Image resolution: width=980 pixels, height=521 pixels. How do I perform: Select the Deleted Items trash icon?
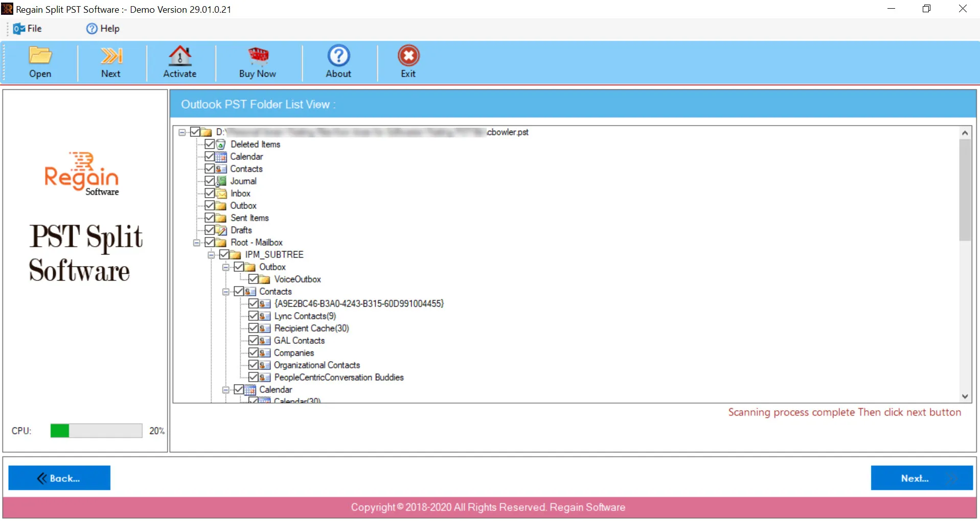coord(221,145)
